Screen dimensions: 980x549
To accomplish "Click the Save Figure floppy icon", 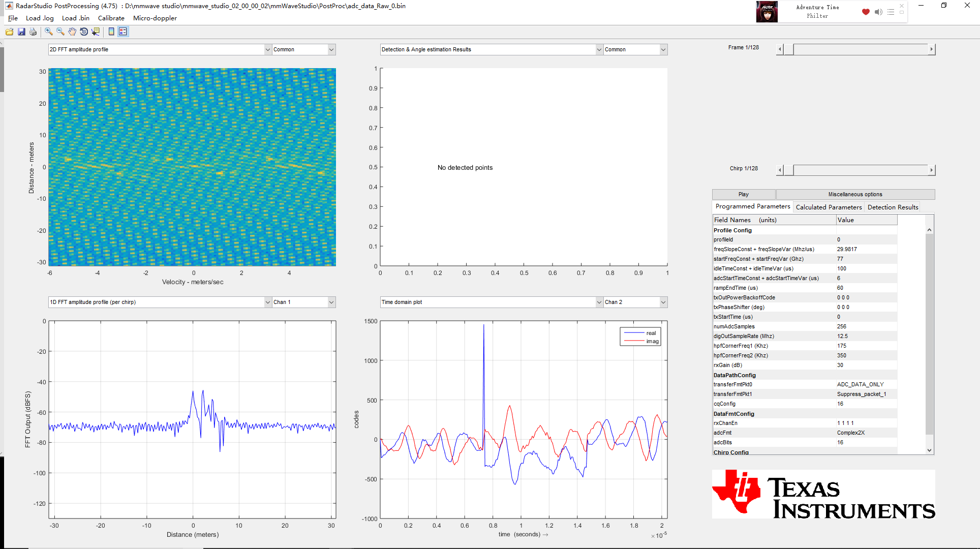I will 21,32.
